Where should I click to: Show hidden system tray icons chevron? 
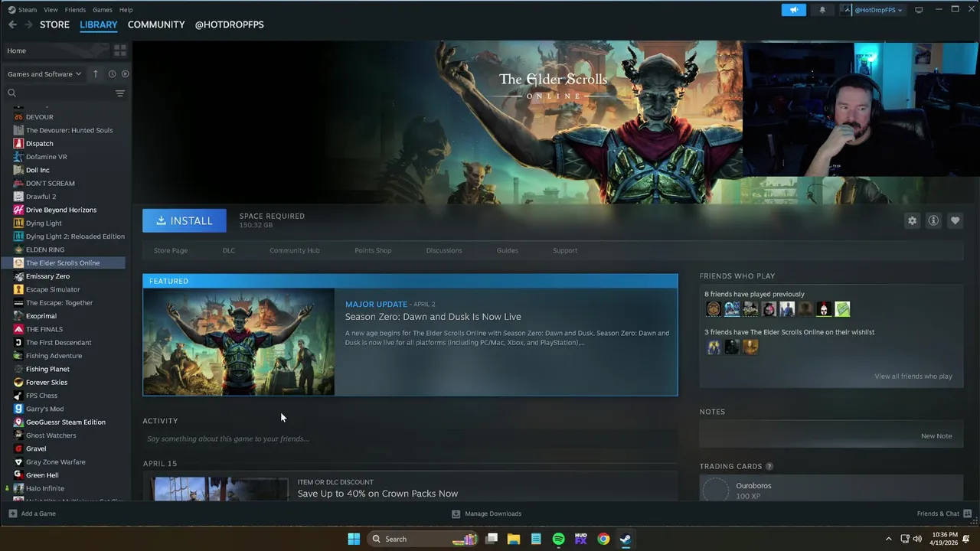click(x=888, y=539)
